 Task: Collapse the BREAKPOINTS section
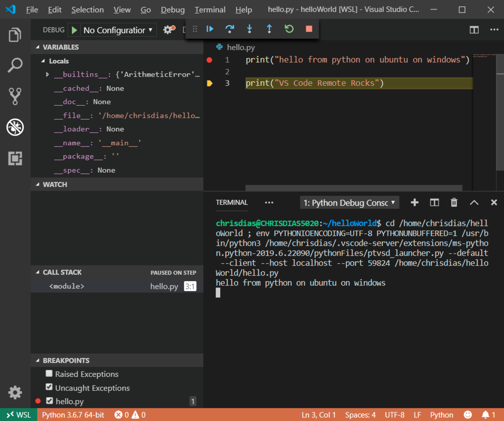click(x=117, y=361)
